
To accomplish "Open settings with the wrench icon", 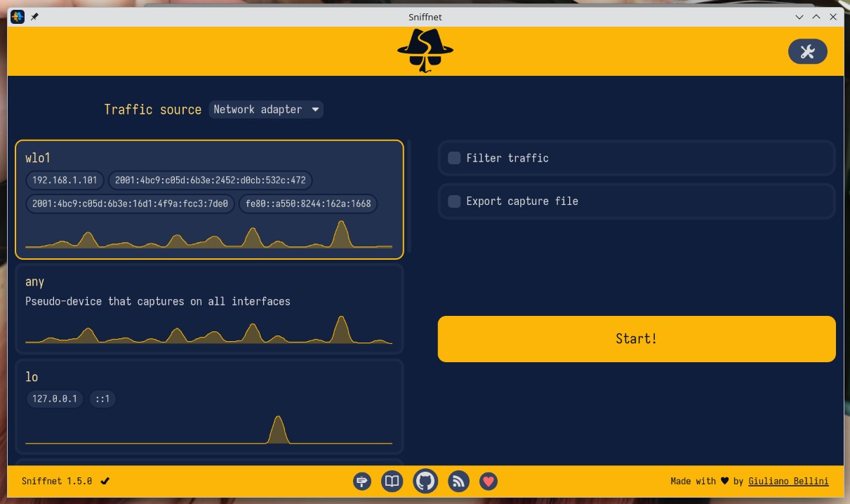I will (x=807, y=51).
